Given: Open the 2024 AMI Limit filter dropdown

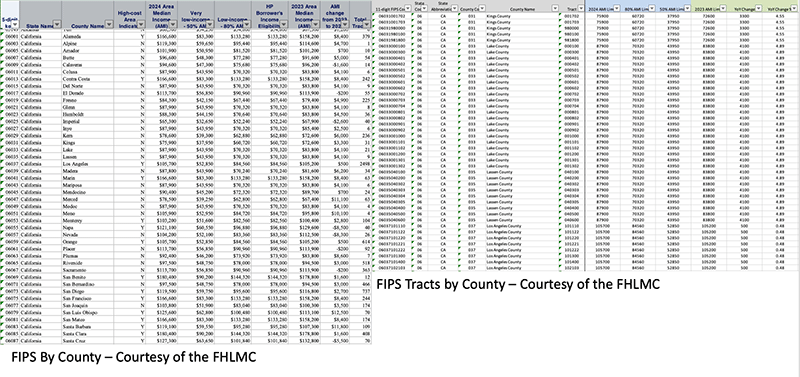Looking at the screenshot, I should [617, 8].
